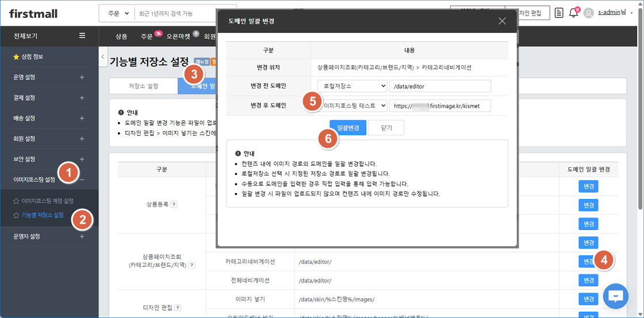Expand 운영 설정 with the plus icon
Screen dimensions: 644x318
pyautogui.click(x=82, y=77)
